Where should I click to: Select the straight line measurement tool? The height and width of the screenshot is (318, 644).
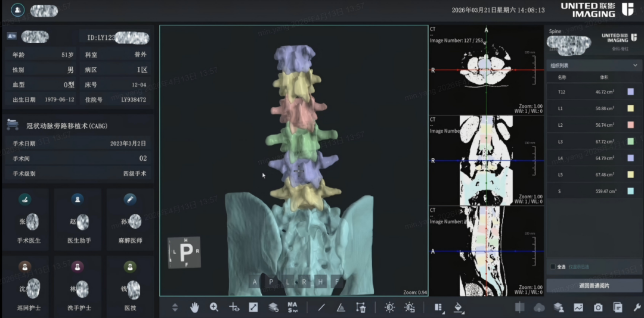[321, 307]
